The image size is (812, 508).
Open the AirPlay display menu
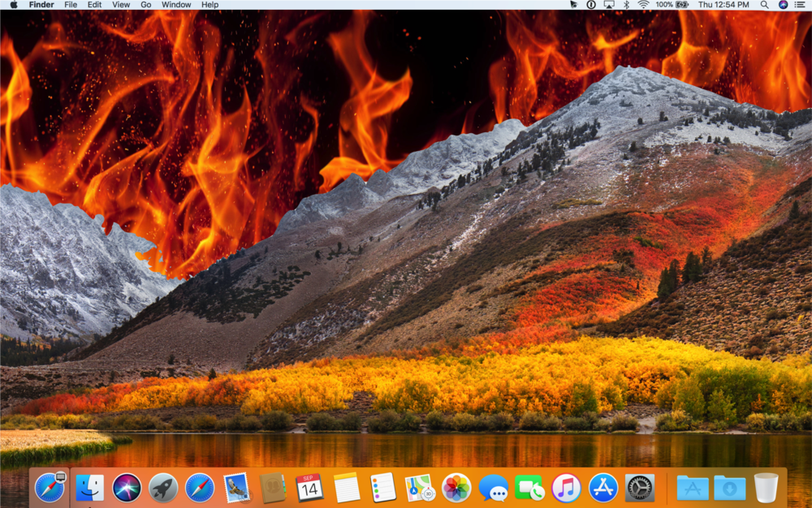609,5
